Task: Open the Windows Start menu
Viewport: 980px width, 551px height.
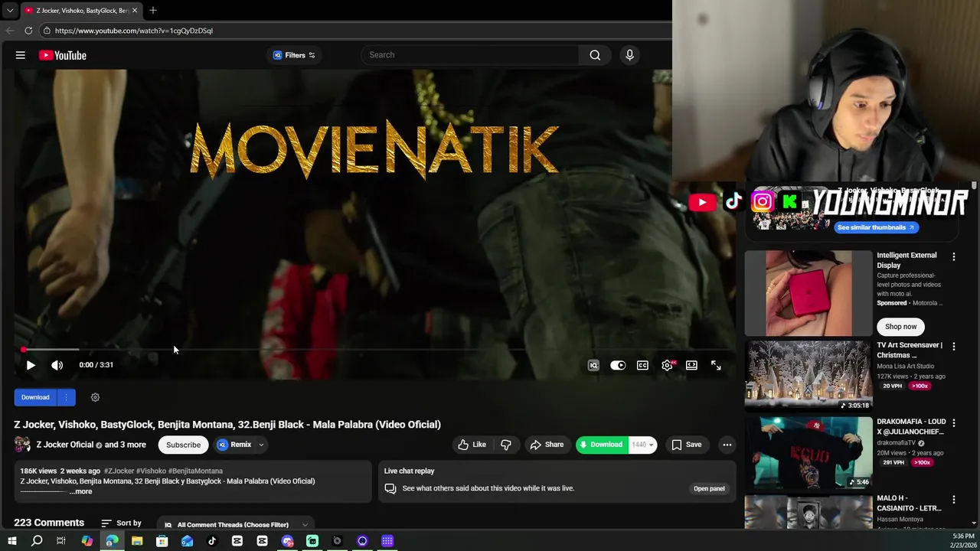Action: click(11, 541)
